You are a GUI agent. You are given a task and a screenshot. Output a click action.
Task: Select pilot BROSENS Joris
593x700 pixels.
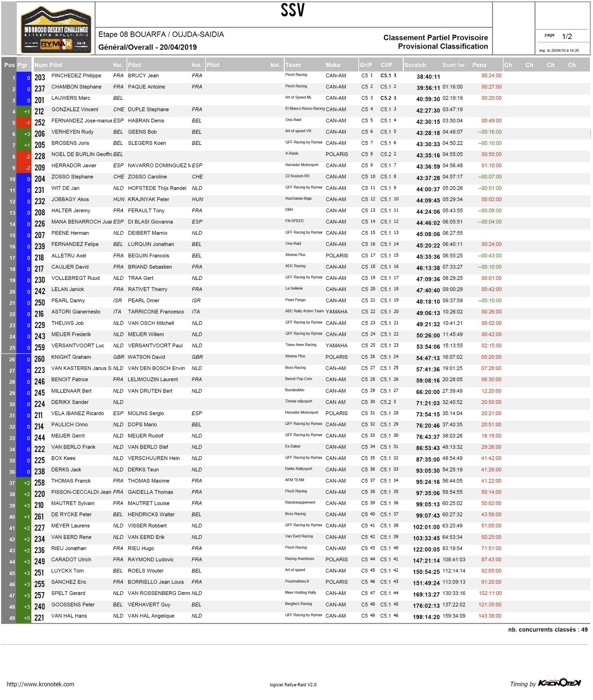pos(70,143)
